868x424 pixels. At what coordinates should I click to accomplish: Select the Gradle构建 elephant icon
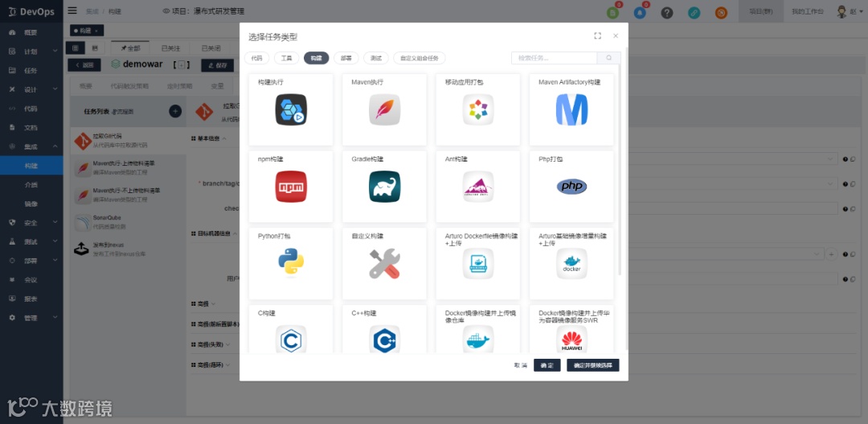pyautogui.click(x=385, y=187)
